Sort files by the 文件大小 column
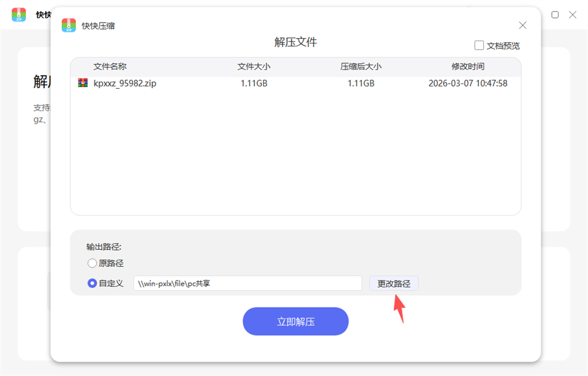588x376 pixels. coord(252,66)
